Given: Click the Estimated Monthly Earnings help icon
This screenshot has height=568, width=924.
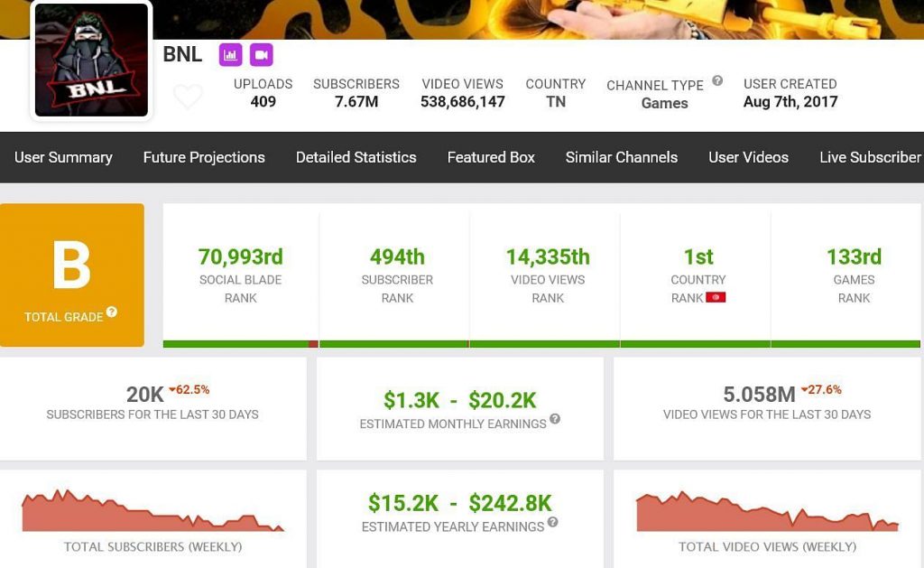Looking at the screenshot, I should click(555, 419).
